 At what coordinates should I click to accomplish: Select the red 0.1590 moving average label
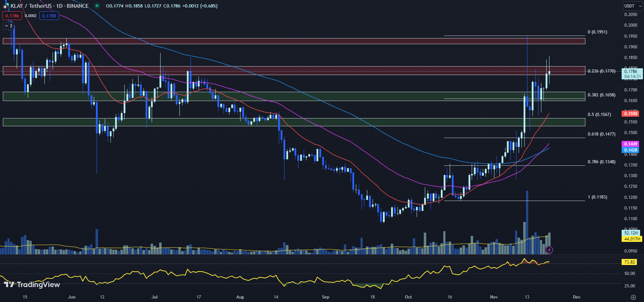click(x=631, y=114)
